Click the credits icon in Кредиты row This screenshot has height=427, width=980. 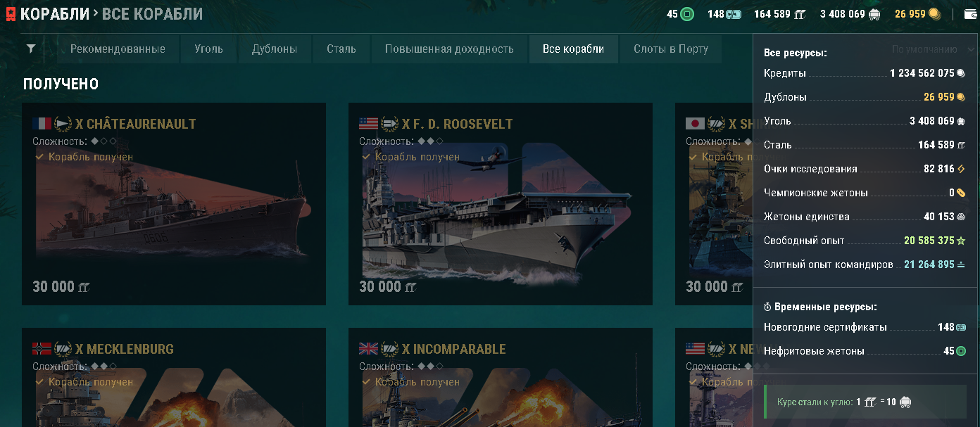point(961,73)
